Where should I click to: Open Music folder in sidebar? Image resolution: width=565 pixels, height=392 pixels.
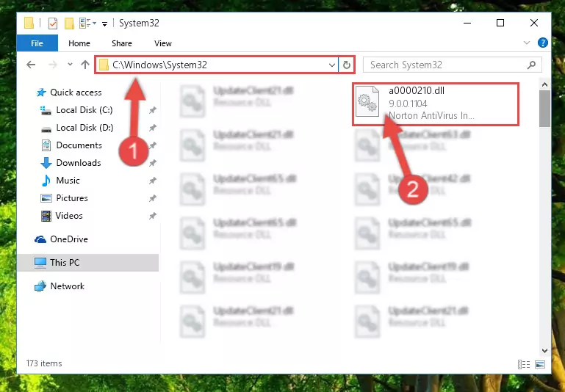pos(60,181)
